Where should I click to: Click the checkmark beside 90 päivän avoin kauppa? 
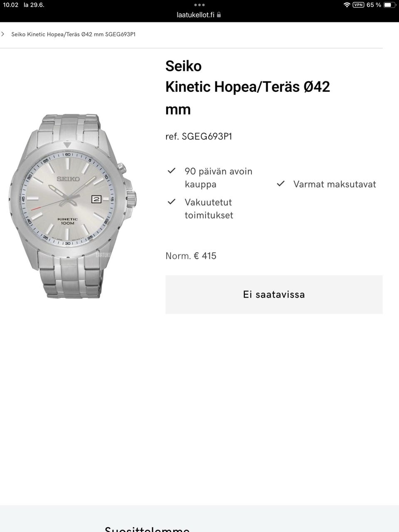[171, 171]
